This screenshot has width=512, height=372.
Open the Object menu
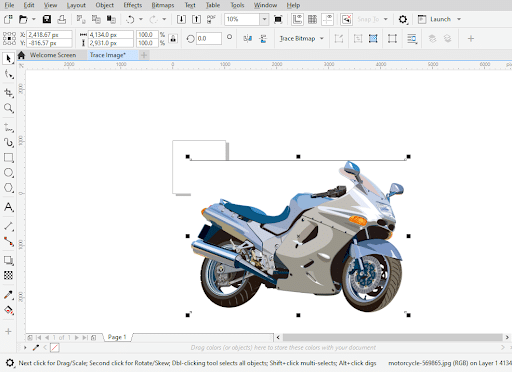pos(105,5)
